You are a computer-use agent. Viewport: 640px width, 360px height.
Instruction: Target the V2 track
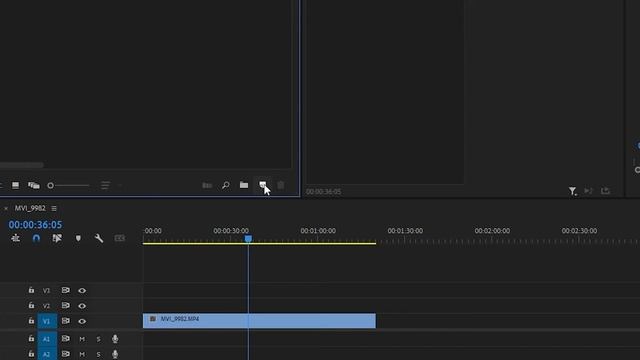(x=47, y=306)
